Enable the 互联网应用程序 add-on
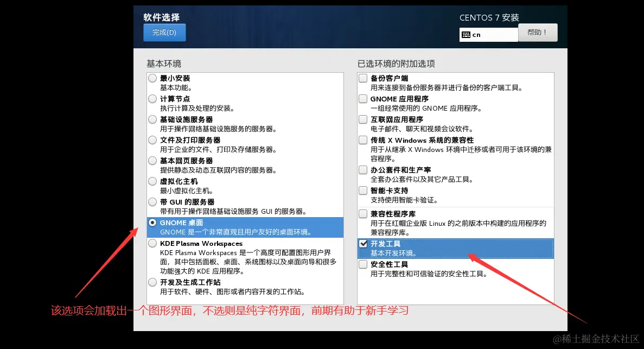 pyautogui.click(x=362, y=119)
